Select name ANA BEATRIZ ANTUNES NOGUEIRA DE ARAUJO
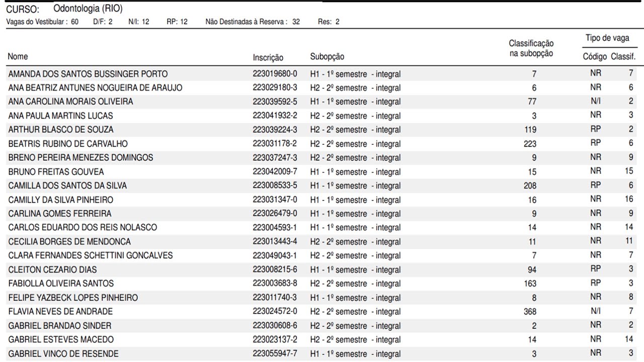 [x=95, y=87]
